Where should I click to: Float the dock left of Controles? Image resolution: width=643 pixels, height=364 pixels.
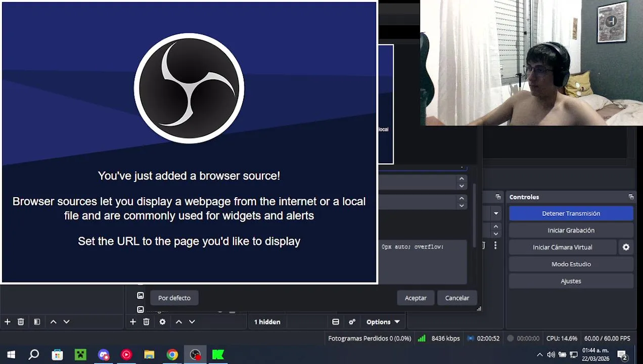click(x=498, y=197)
